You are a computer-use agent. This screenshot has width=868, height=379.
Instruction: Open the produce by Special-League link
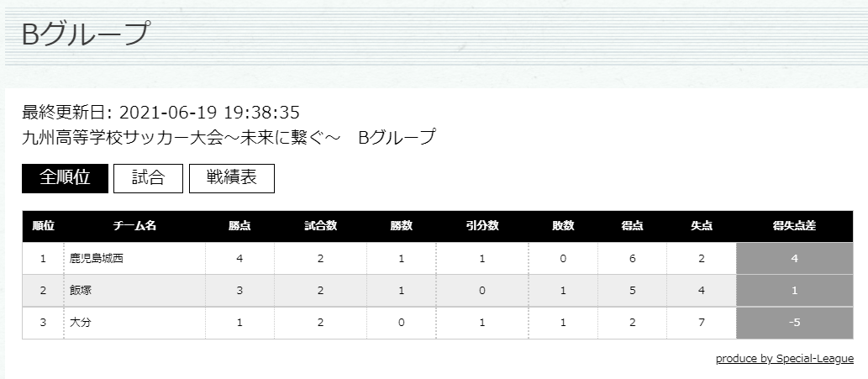[x=785, y=359]
